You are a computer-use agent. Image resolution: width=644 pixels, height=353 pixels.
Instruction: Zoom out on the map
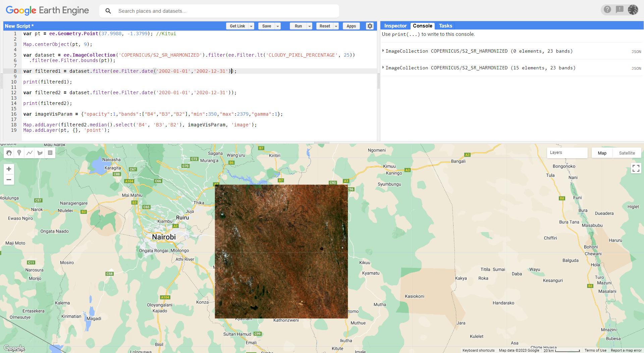click(x=9, y=180)
